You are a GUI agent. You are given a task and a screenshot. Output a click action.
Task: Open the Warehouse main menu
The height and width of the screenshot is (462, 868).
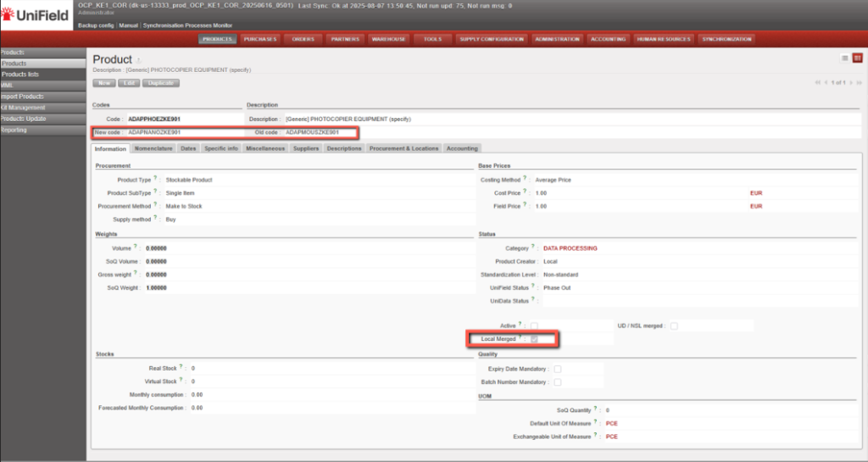[391, 39]
